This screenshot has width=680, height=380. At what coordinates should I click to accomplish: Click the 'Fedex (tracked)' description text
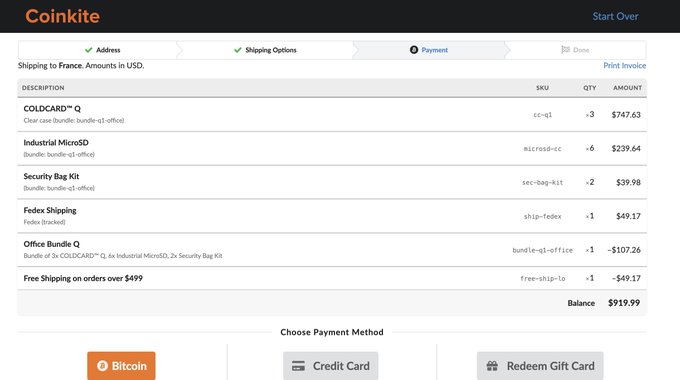pyautogui.click(x=44, y=222)
